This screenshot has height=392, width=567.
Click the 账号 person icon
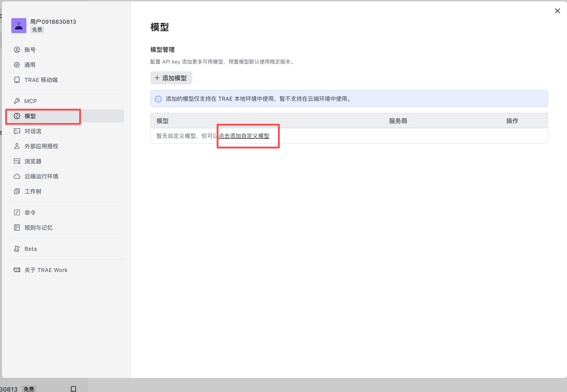pyautogui.click(x=17, y=50)
